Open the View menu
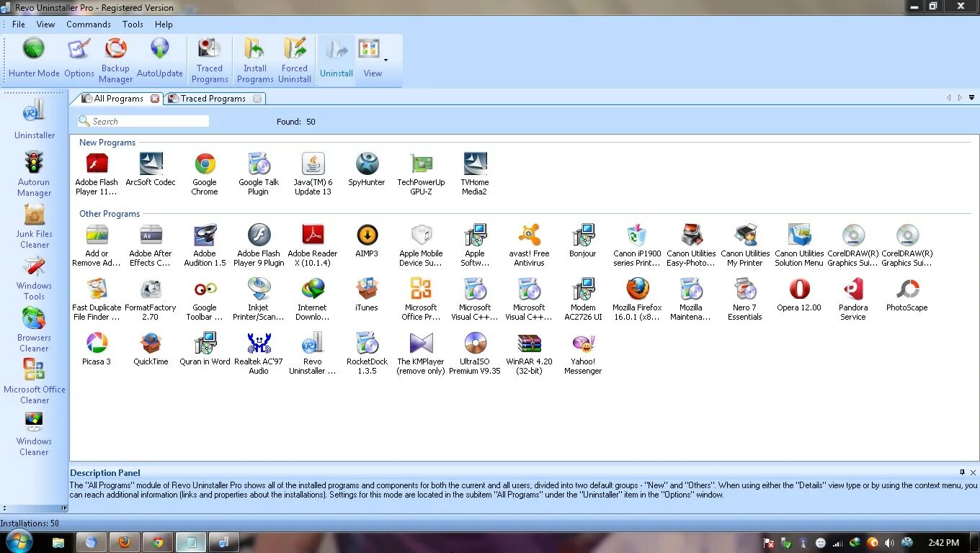The image size is (980, 553). [x=45, y=24]
